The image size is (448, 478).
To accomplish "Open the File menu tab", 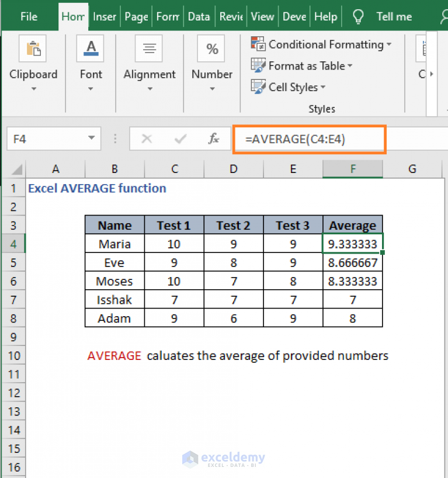I will pos(29,16).
